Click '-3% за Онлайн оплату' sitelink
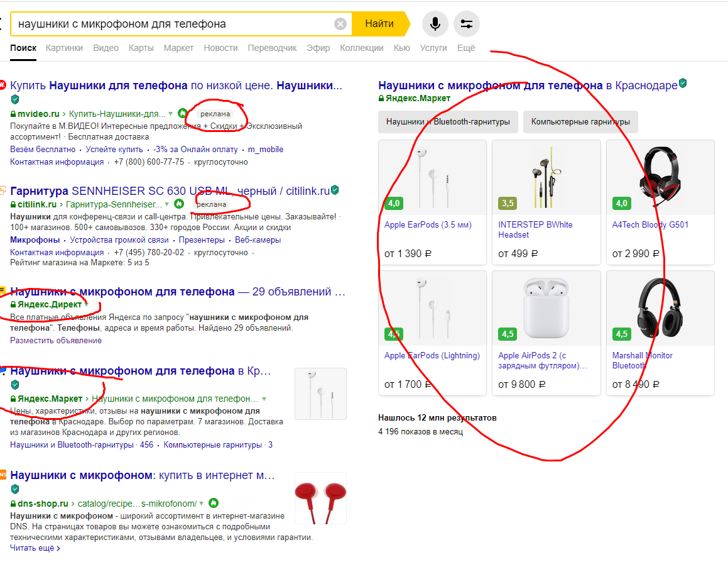 tap(195, 149)
